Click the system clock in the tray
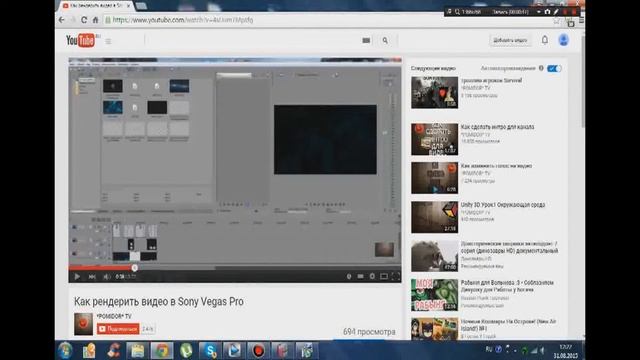 (565, 351)
